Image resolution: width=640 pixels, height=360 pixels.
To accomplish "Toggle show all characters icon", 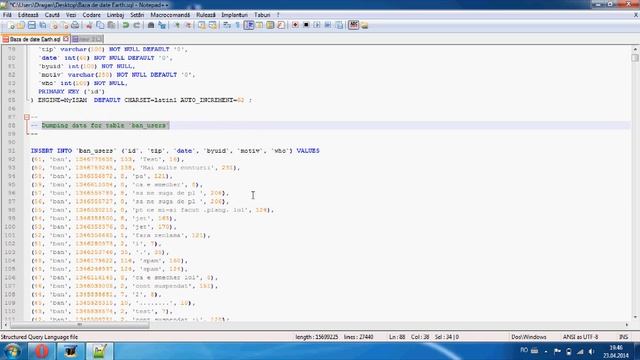I will pyautogui.click(x=238, y=25).
